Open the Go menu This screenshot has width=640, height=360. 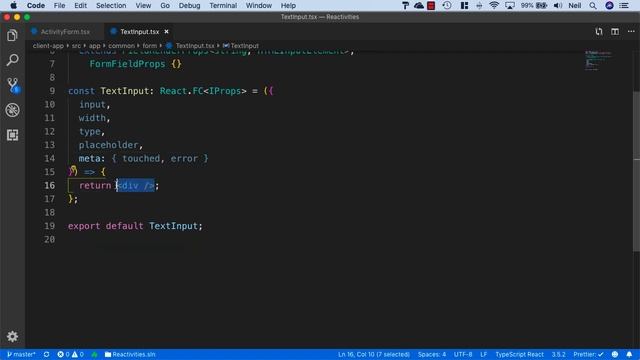tap(165, 5)
